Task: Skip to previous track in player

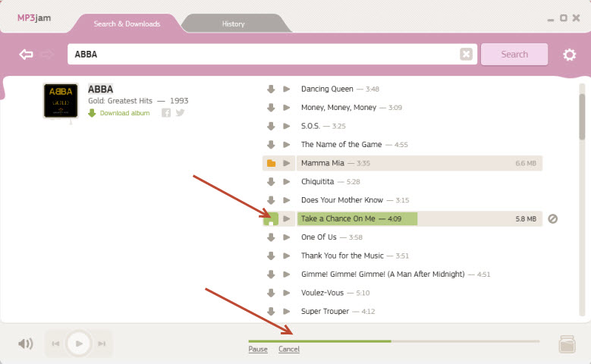Action: [x=55, y=344]
